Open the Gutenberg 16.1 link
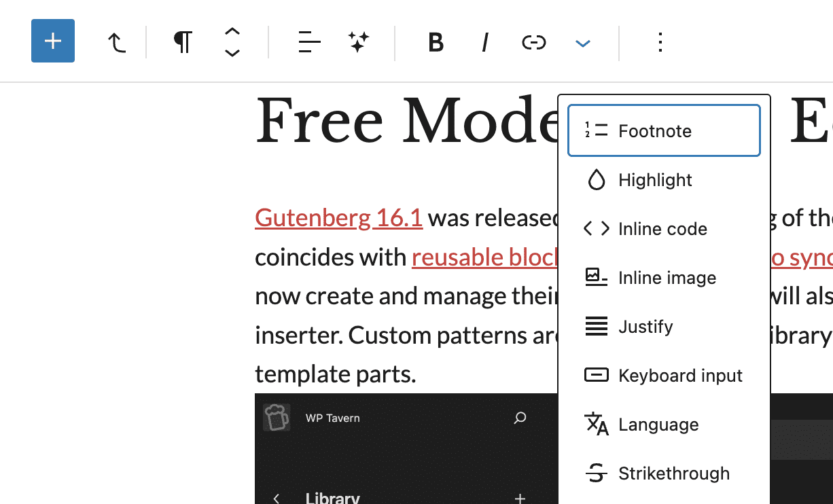 pos(338,218)
